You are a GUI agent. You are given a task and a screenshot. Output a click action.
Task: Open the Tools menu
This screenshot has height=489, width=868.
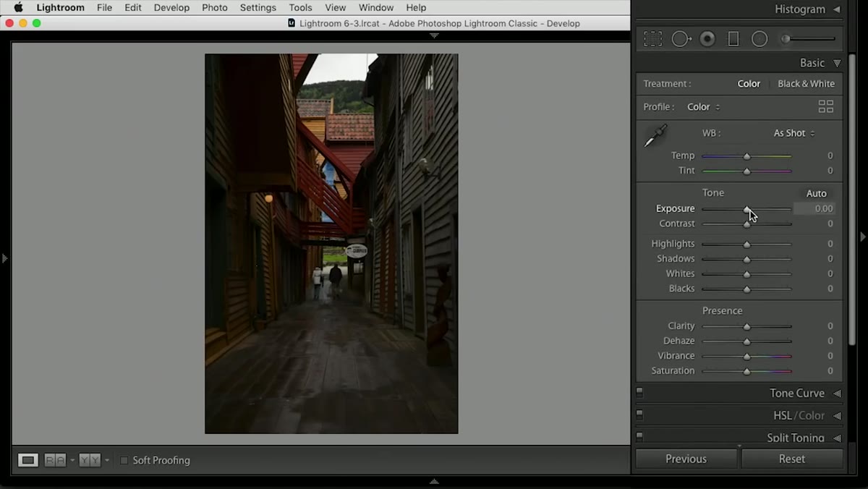pyautogui.click(x=300, y=8)
